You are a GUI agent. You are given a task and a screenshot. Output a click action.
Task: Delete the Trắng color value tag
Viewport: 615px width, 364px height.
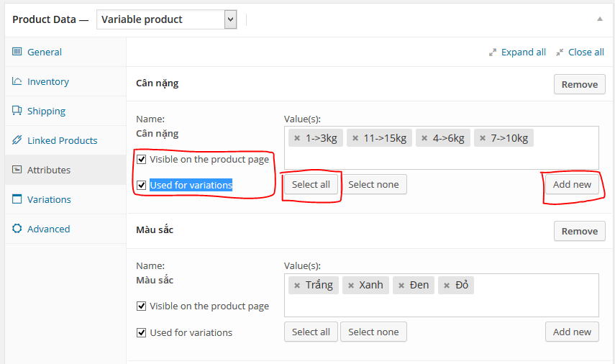pos(296,286)
